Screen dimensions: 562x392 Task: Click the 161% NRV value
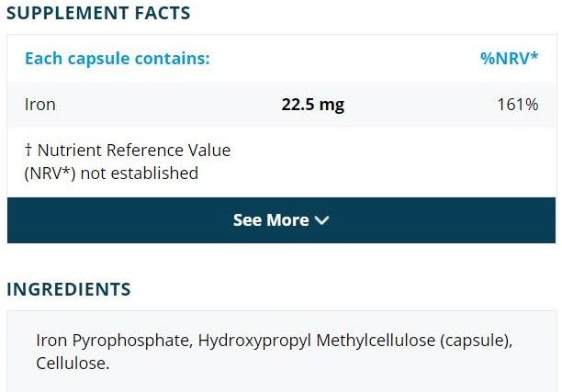click(x=518, y=105)
